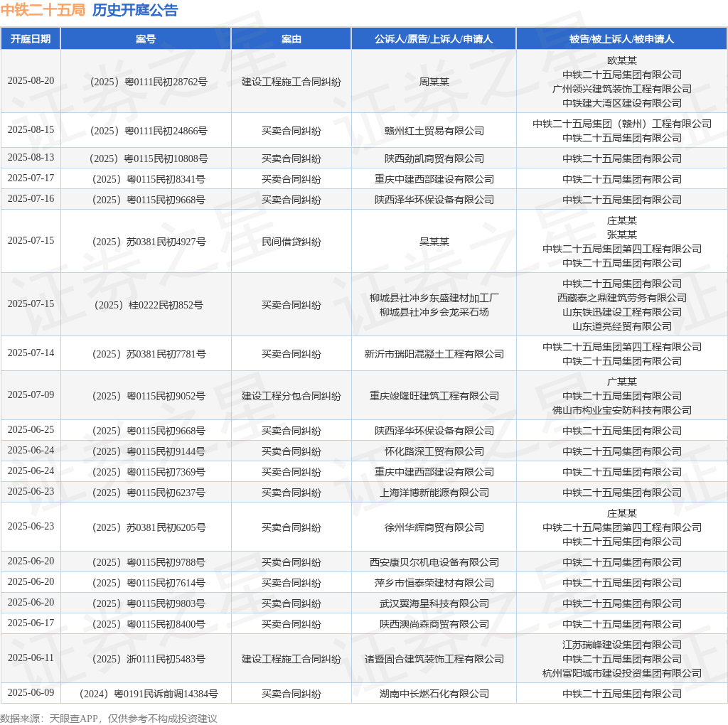Viewport: 728px width, 725px height.
Task: Click 建设工程分包合同纠纷 cause cell
Action: [x=291, y=396]
